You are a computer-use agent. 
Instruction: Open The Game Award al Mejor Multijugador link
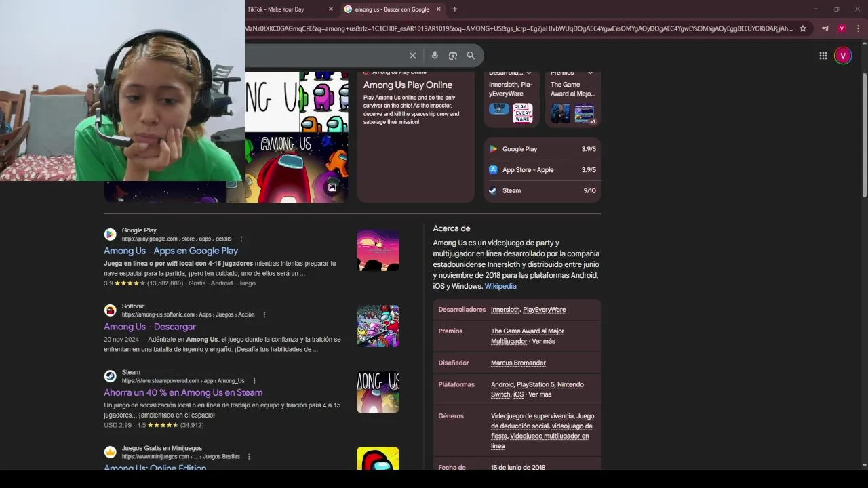(x=528, y=336)
